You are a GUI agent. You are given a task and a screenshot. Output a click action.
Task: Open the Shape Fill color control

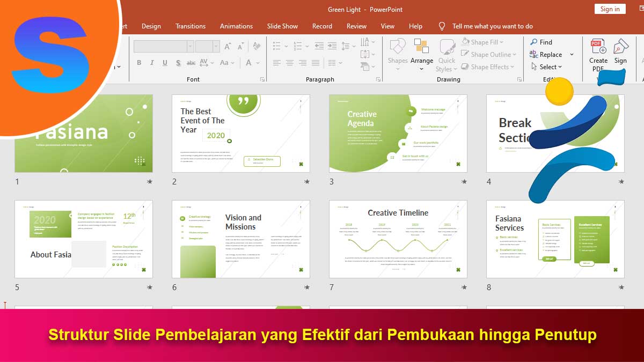(x=482, y=42)
